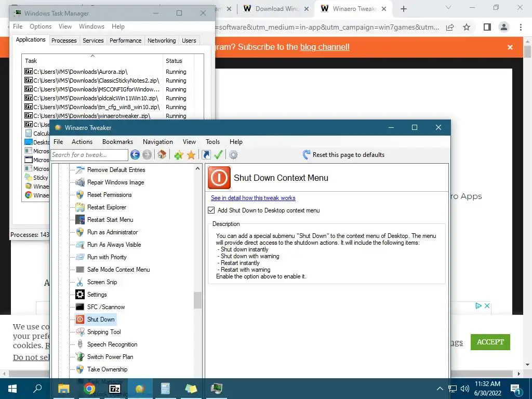This screenshot has height=399, width=532.
Task: Show hidden tray icons chevron
Action: coord(440,389)
